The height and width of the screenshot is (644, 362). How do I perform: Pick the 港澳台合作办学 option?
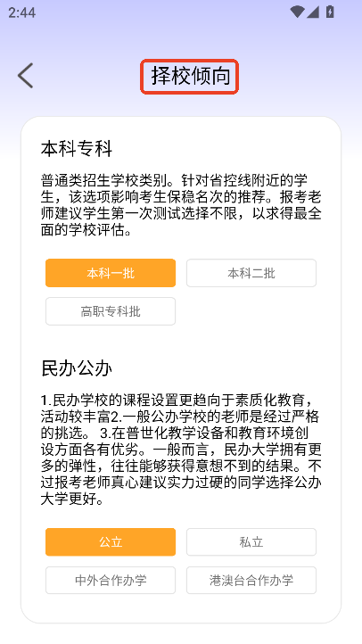pyautogui.click(x=251, y=581)
